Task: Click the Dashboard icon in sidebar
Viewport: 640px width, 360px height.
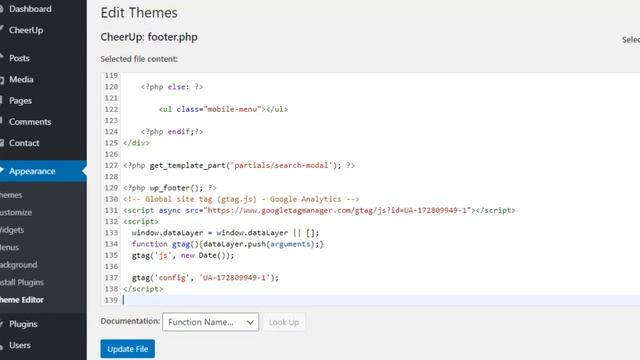Action: [x=2, y=9]
